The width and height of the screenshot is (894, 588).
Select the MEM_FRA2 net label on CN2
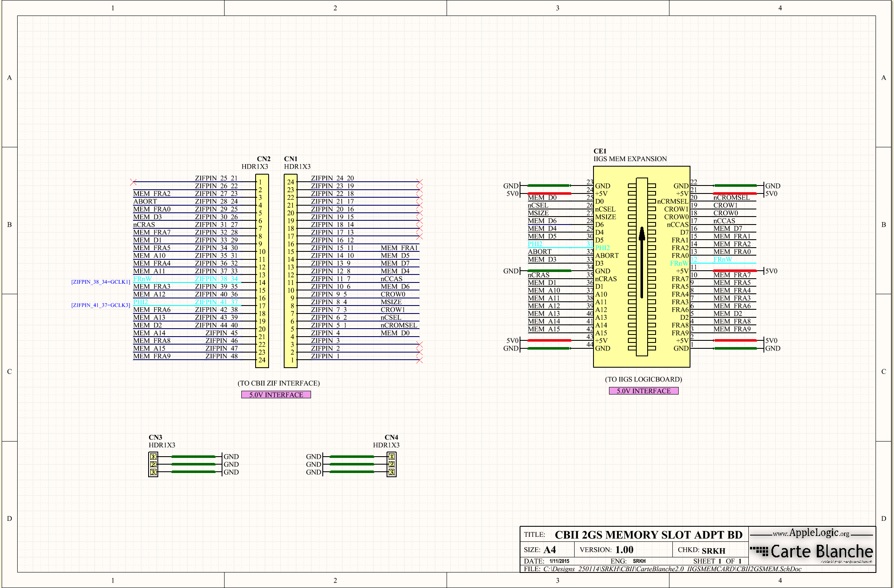click(x=152, y=193)
